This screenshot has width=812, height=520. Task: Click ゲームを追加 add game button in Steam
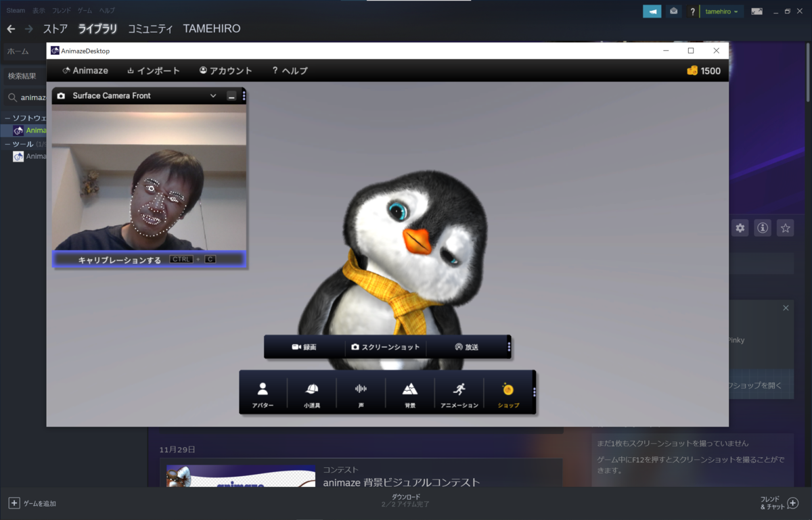pyautogui.click(x=32, y=504)
